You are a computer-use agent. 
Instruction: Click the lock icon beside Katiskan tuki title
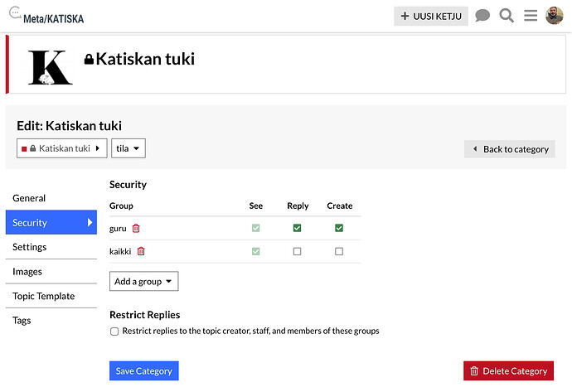pos(89,59)
